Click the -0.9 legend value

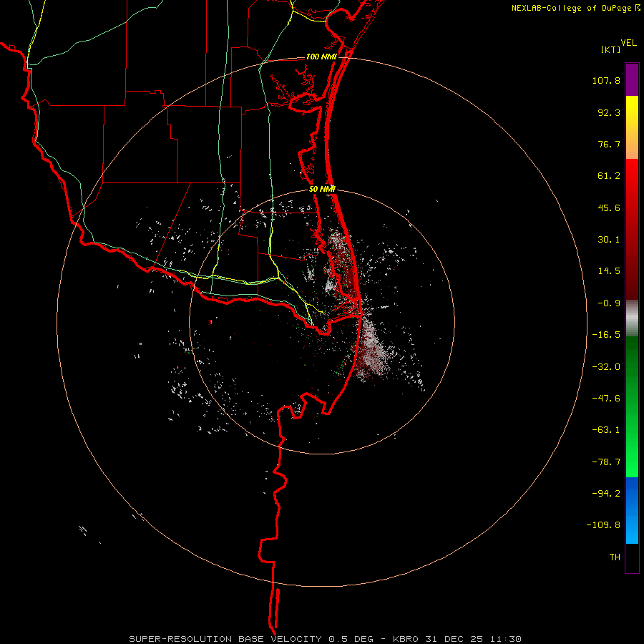(609, 303)
